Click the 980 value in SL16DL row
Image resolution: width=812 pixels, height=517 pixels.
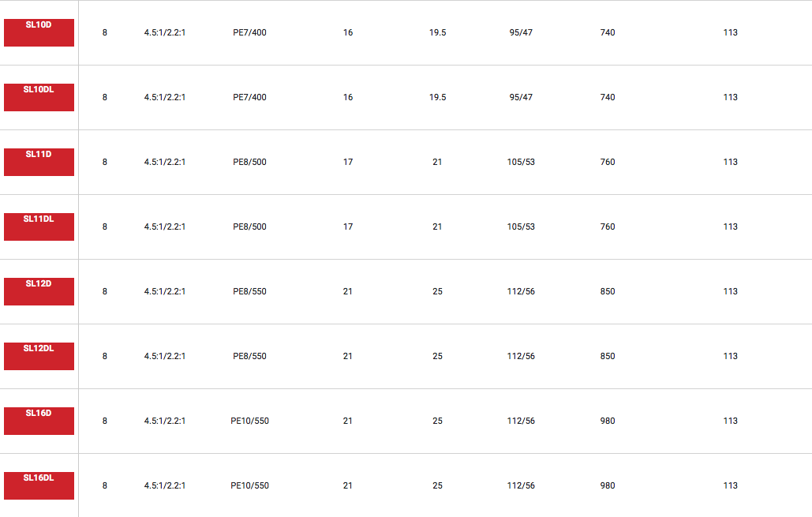607,485
